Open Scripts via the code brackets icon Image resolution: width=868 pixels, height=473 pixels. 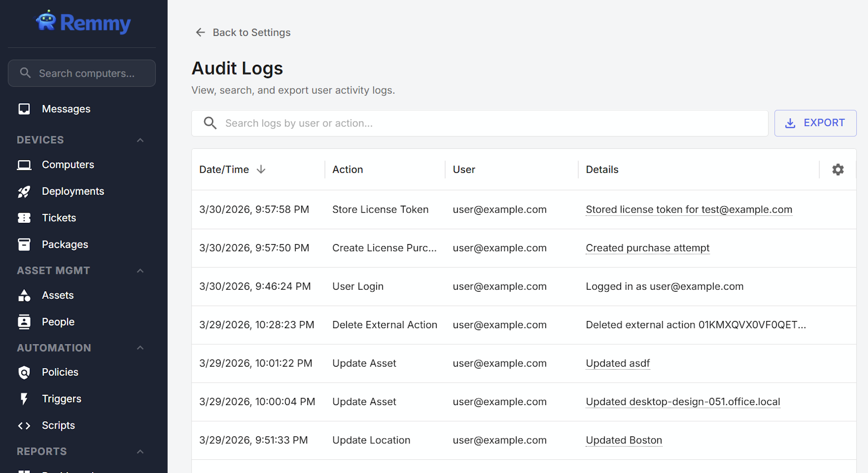coord(24,425)
